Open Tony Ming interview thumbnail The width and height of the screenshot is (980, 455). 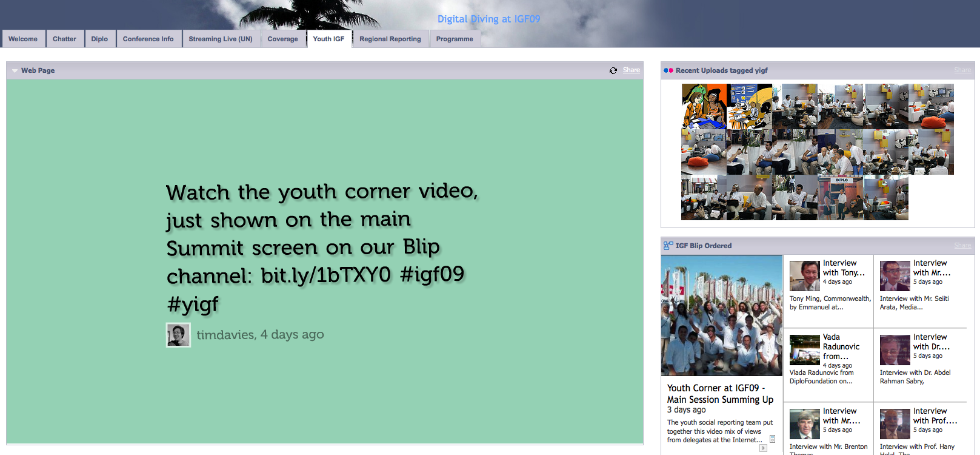click(804, 276)
